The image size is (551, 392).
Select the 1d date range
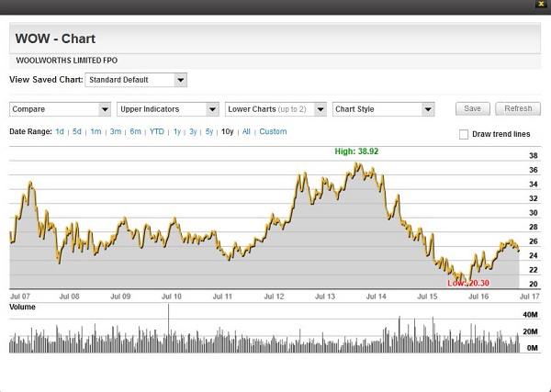point(60,132)
